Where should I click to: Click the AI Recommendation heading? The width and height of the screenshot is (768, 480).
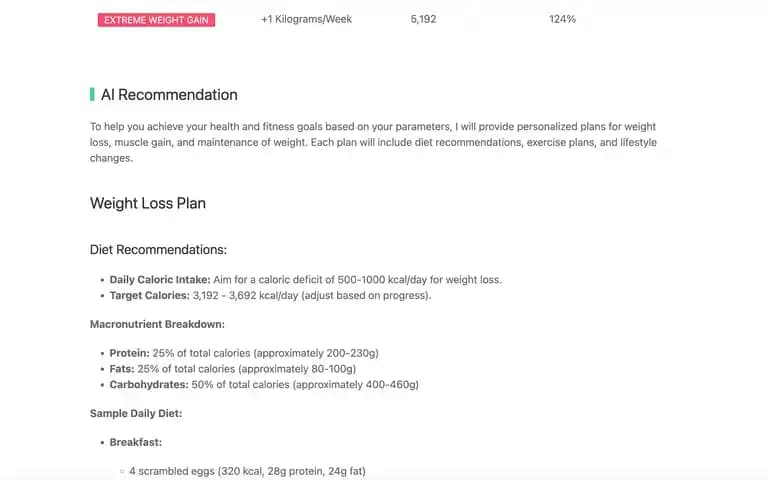coord(169,95)
